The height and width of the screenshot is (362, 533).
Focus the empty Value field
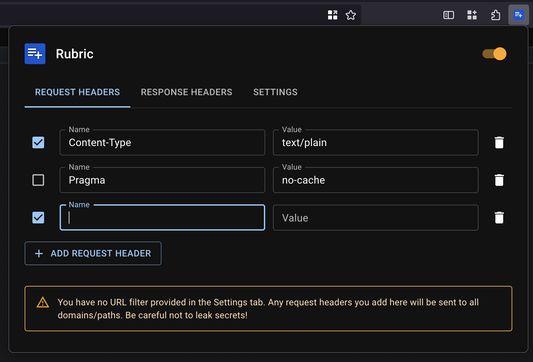point(376,218)
